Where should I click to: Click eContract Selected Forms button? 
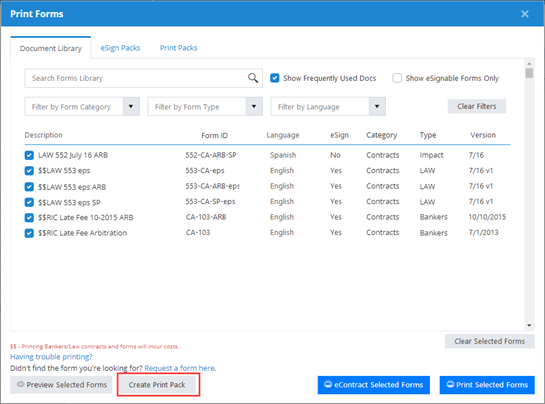point(374,385)
